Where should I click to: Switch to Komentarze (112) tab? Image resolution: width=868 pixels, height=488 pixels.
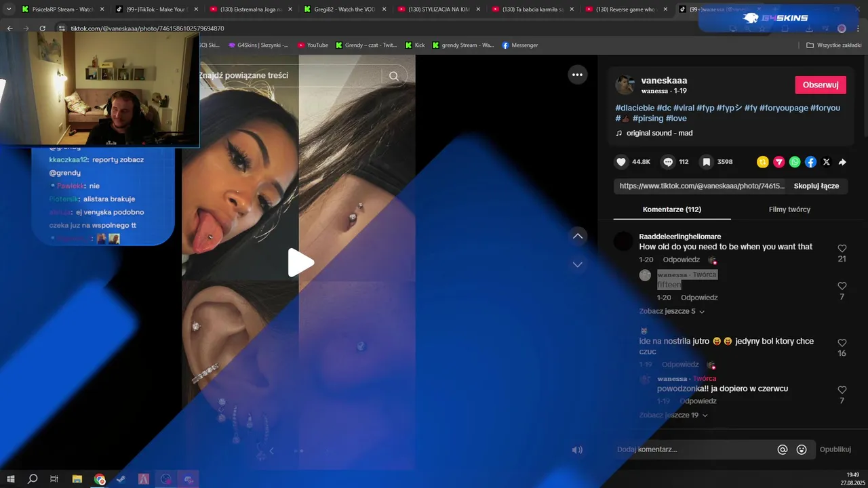click(x=672, y=209)
